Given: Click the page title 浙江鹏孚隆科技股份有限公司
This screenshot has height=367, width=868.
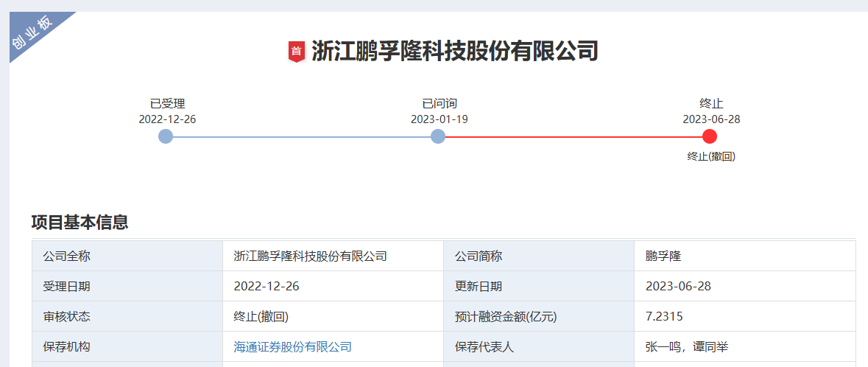Looking at the screenshot, I should [455, 51].
